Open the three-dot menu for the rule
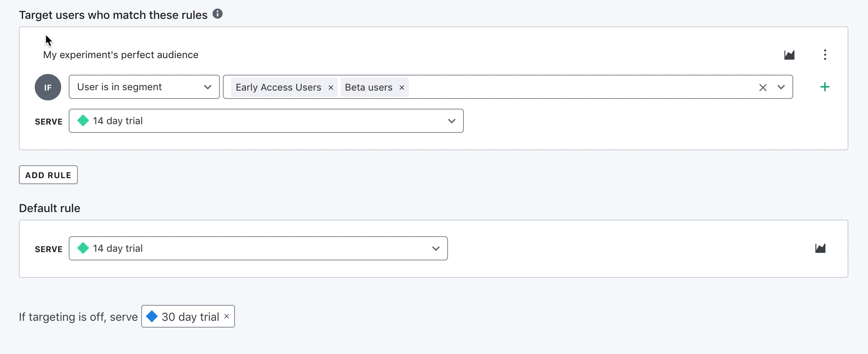This screenshot has height=354, width=868. click(825, 55)
